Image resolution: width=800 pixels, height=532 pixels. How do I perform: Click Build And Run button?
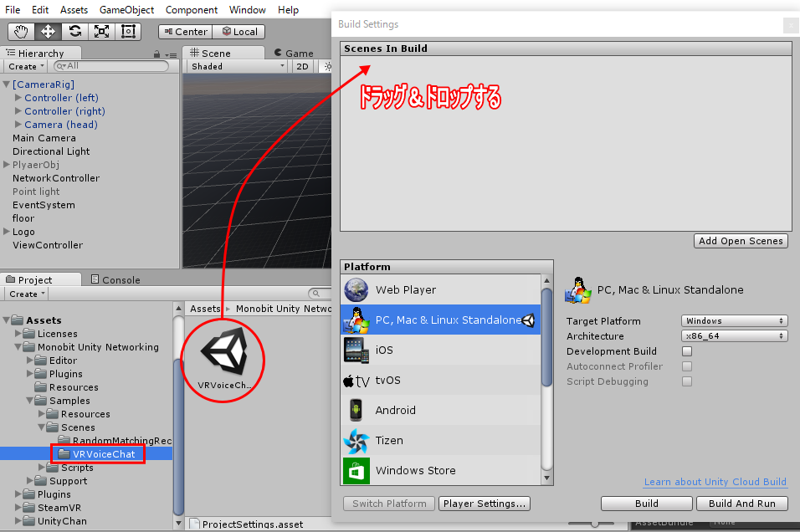point(741,504)
